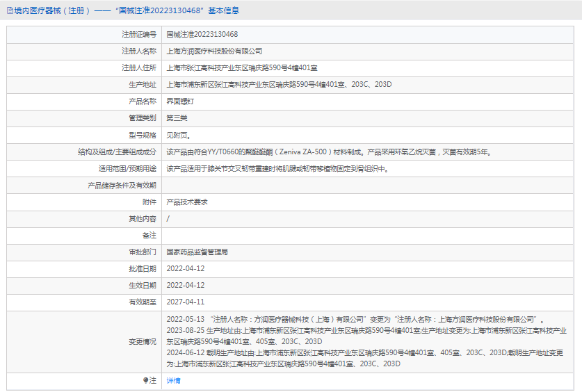Click the registrant name 上海方润医疗科技股份有限公司
Image resolution: width=582 pixels, height=392 pixels.
pos(214,51)
